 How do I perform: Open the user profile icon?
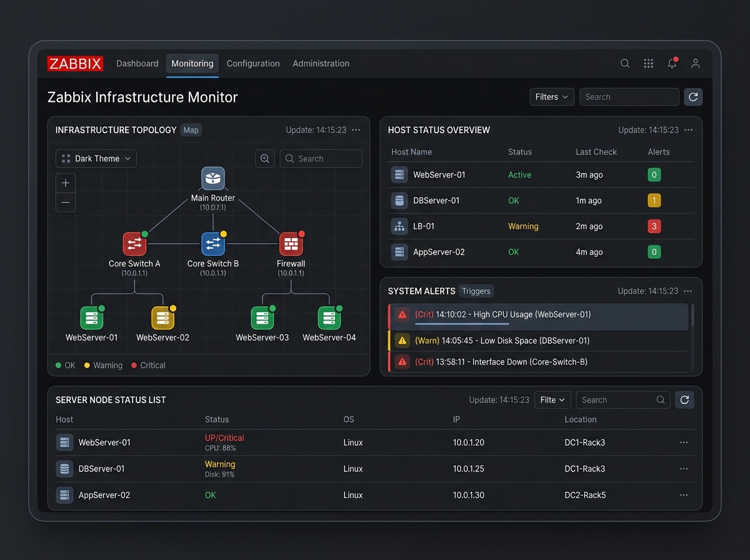696,63
